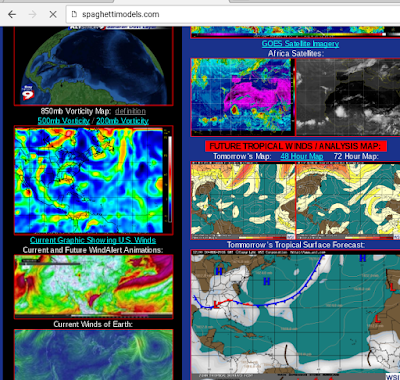400x380 pixels.
Task: Click the 'Africa Satellites:' label
Action: click(x=296, y=53)
